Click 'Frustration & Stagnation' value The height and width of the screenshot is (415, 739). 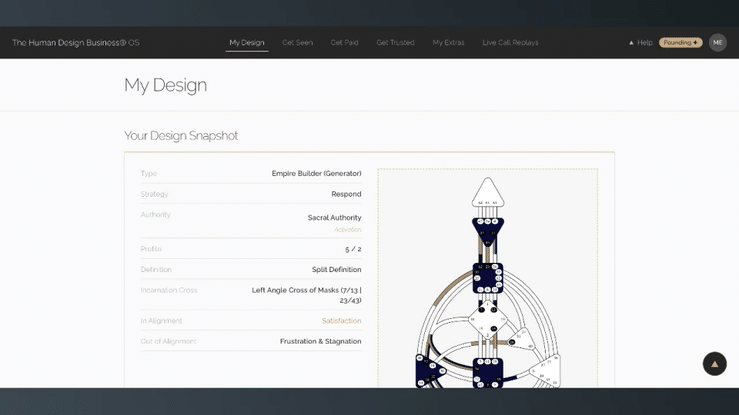pyautogui.click(x=320, y=341)
